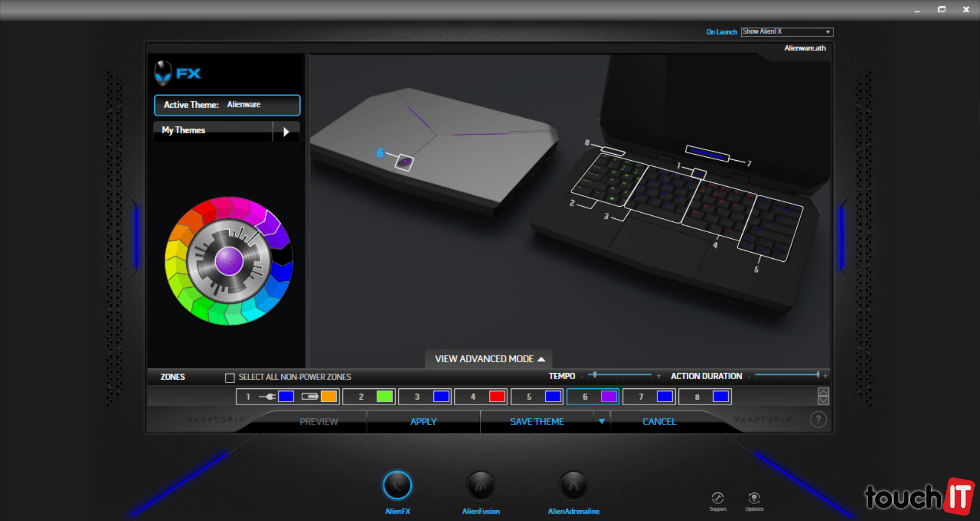Launch the AlienAdrenaline module icon
This screenshot has height=521, width=980.
coord(573,485)
